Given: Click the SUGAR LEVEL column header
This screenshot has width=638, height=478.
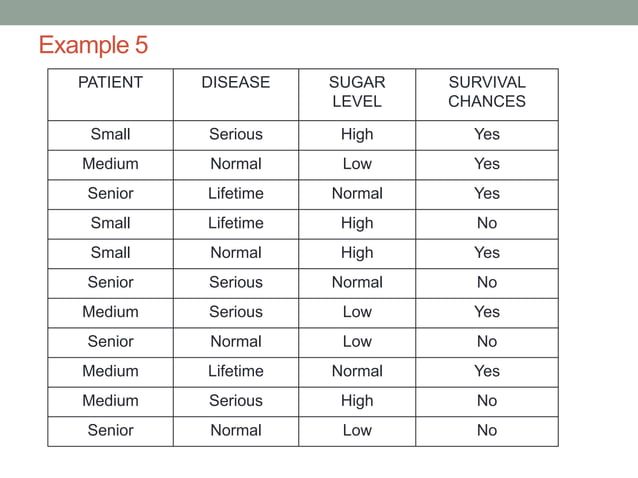Looking at the screenshot, I should (x=357, y=92).
